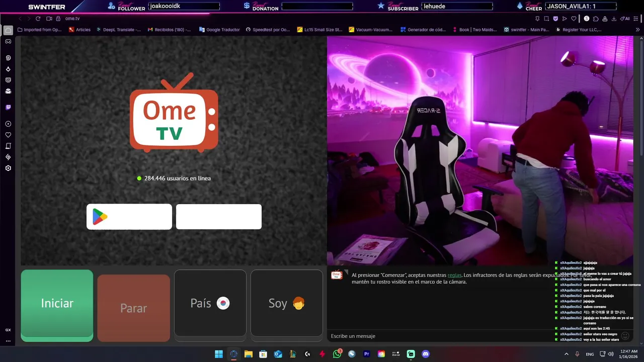Click the Escribe un mensaje chat field

[473, 336]
